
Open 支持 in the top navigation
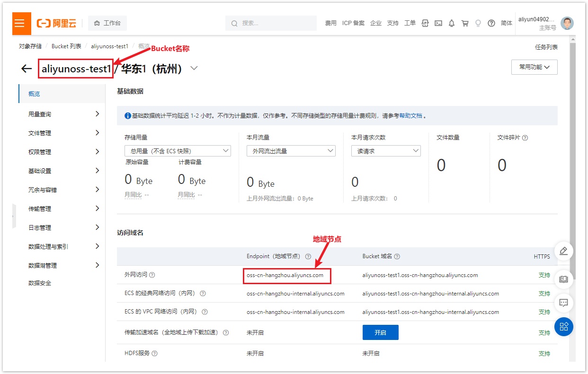(x=393, y=23)
